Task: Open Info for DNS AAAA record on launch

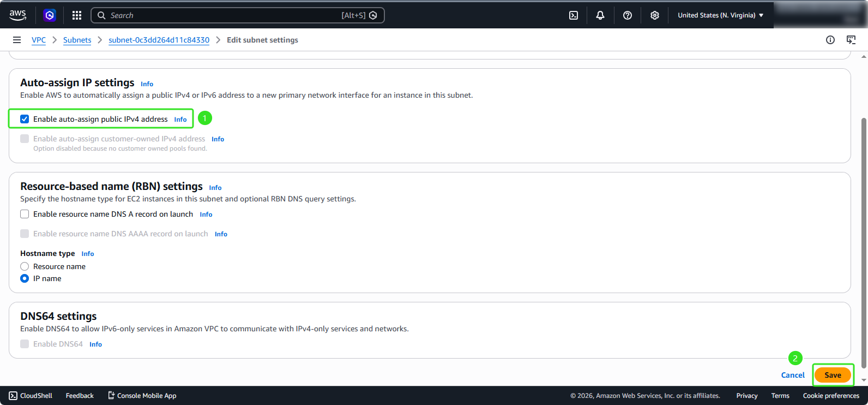Action: [x=221, y=234]
